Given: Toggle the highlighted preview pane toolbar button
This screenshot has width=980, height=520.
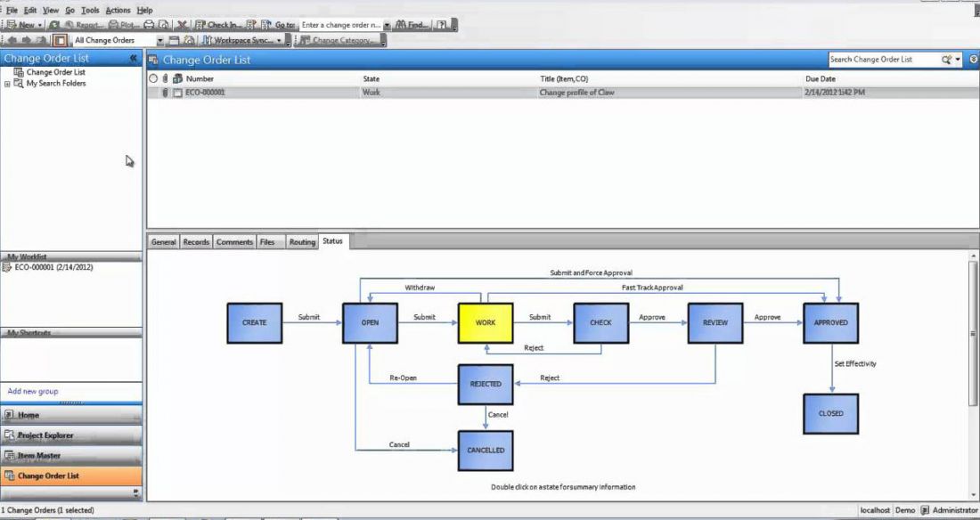Looking at the screenshot, I should click(x=60, y=40).
